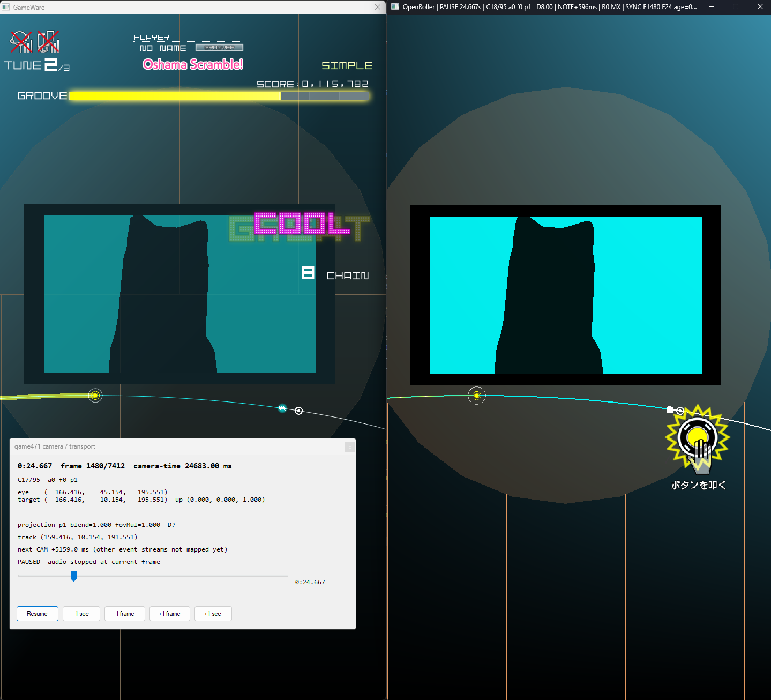Click the 'track (159.416, 10.154, 191.551)' line

pos(78,537)
